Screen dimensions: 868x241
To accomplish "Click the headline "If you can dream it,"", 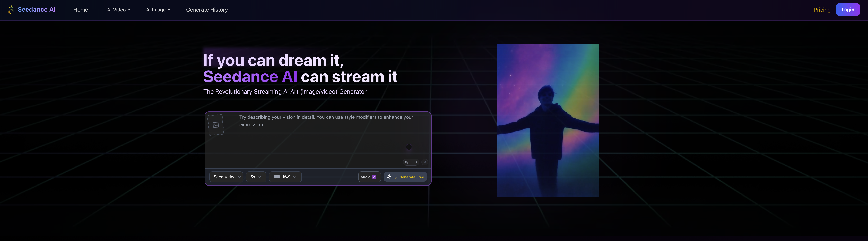I will click(273, 61).
